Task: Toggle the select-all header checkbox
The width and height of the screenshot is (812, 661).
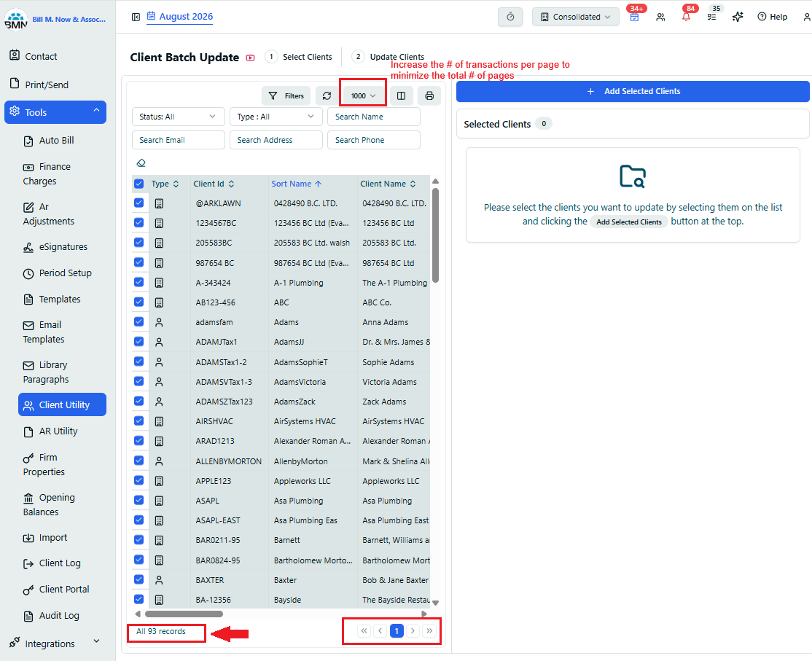Action: [138, 184]
